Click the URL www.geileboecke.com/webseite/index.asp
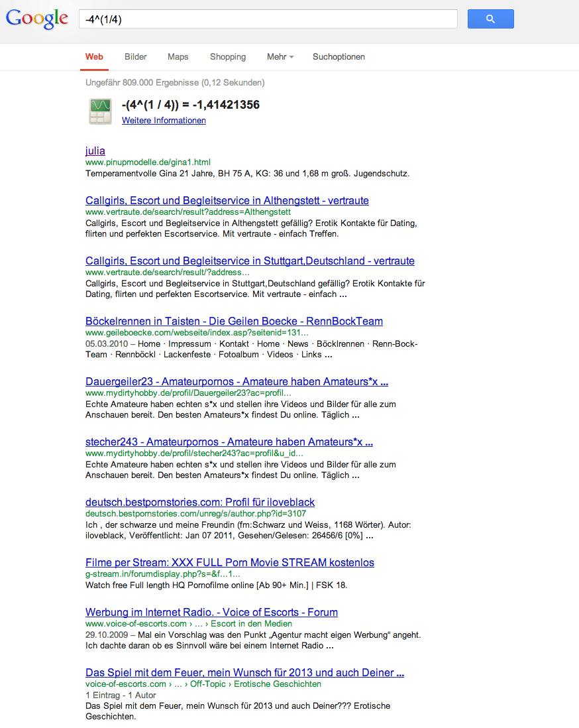This screenshot has height=728, width=579. (197, 332)
